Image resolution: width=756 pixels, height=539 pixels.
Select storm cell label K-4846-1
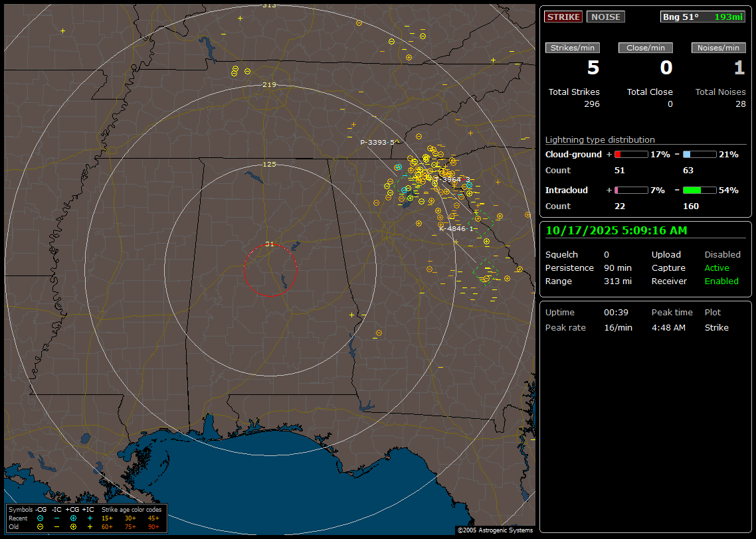pos(456,228)
